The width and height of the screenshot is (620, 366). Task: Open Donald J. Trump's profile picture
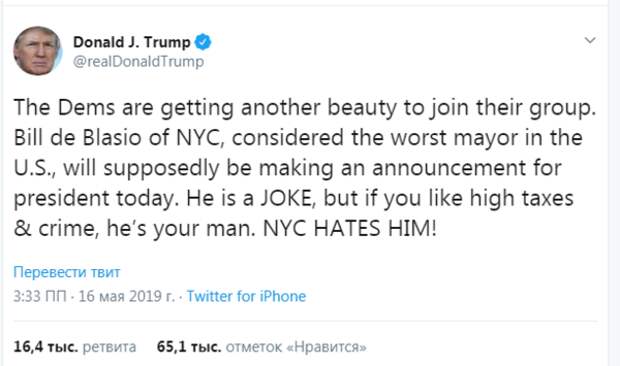click(38, 51)
